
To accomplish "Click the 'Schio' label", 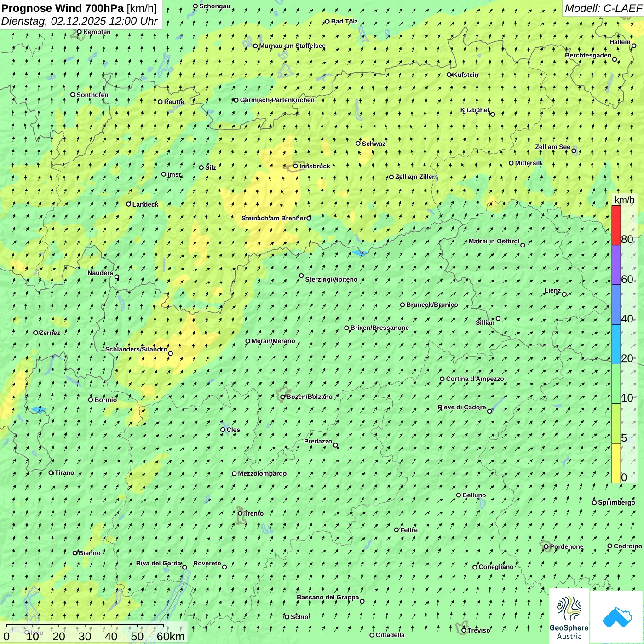I will (x=299, y=617).
